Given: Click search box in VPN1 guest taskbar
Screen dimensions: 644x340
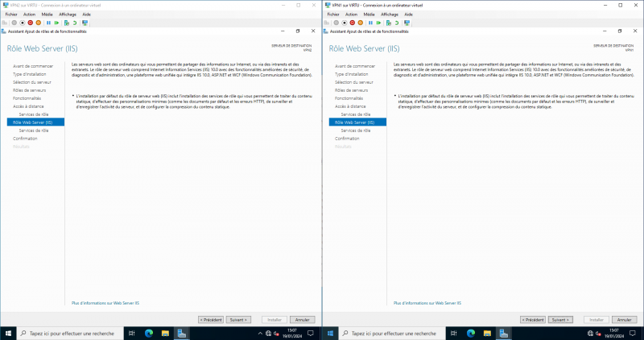Looking at the screenshot, I should click(392, 334).
